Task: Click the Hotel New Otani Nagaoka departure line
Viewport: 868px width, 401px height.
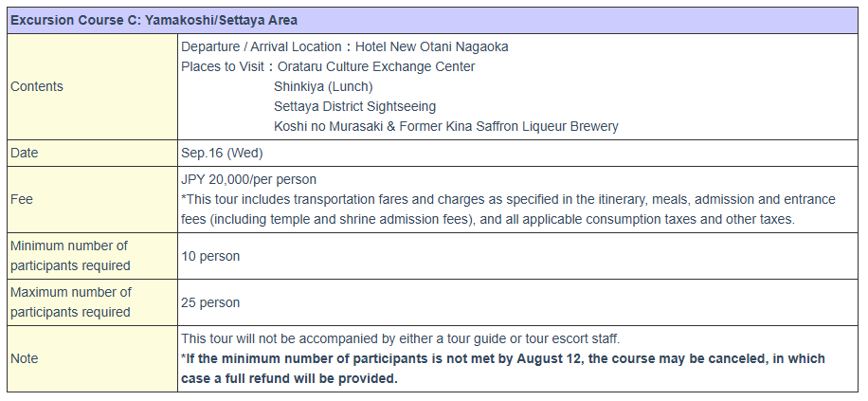Action: (x=345, y=47)
